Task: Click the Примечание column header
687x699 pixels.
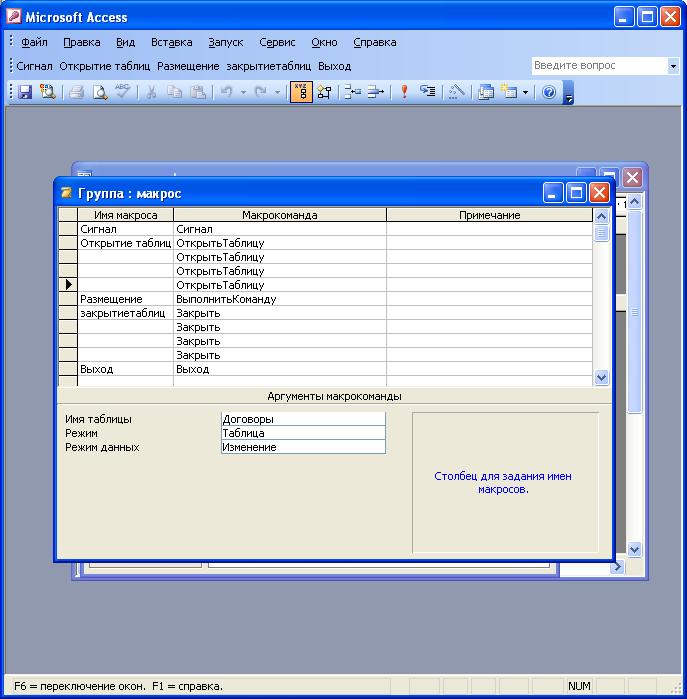Action: click(x=490, y=215)
